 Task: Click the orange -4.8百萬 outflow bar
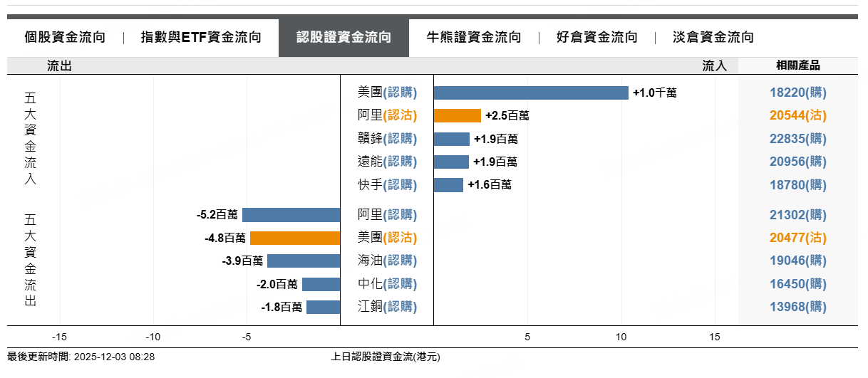click(295, 238)
